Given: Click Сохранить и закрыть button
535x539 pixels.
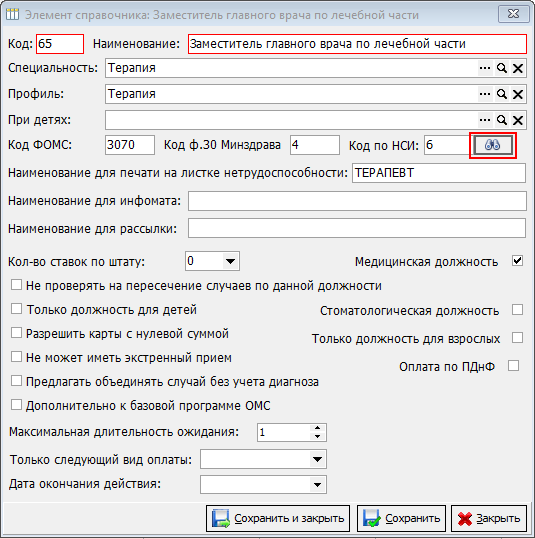Looking at the screenshot, I should coord(278,518).
